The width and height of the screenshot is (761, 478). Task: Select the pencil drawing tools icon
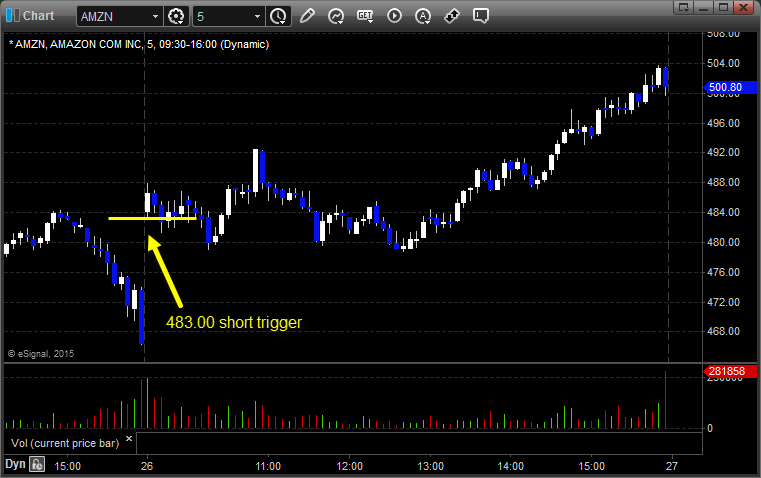[x=307, y=16]
